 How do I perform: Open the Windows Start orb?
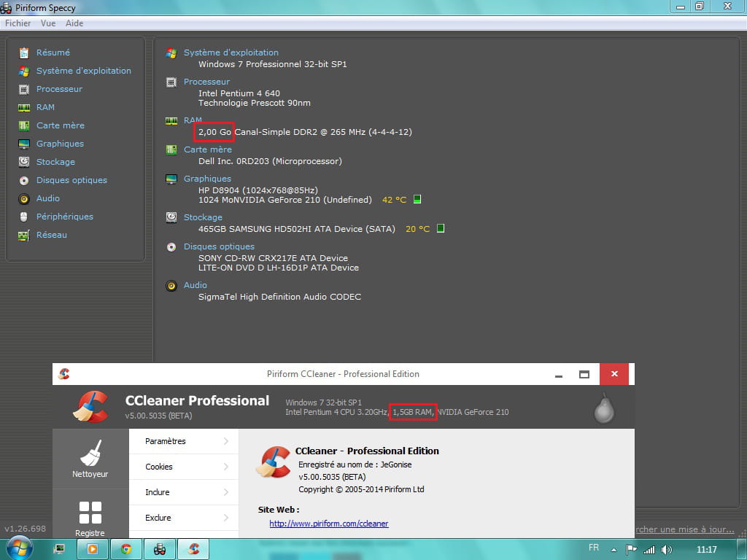pos(19,548)
